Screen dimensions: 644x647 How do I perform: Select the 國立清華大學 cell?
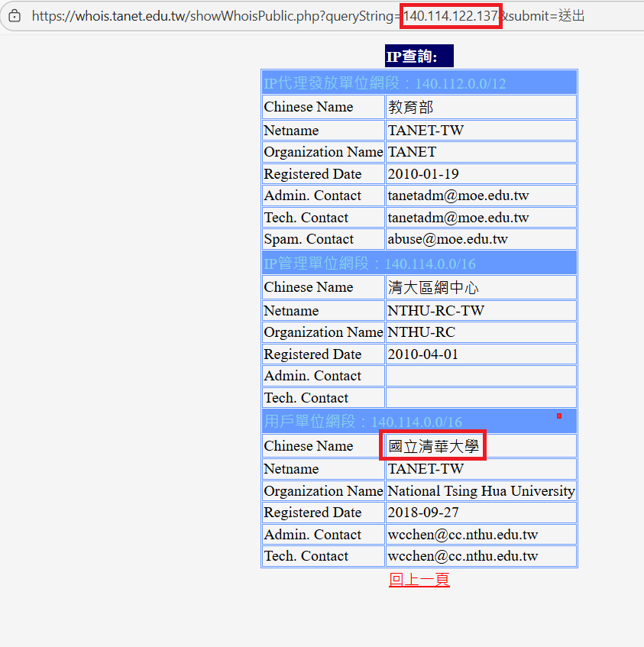481,446
